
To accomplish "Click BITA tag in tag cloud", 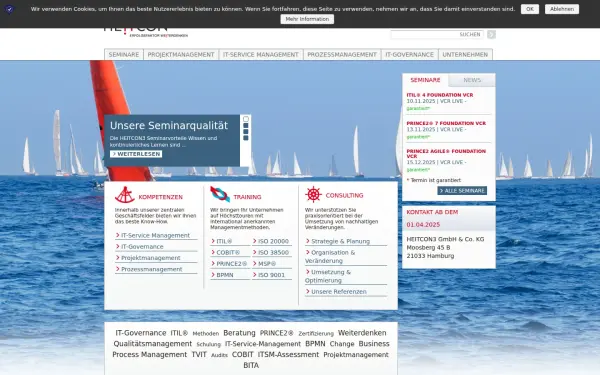I will point(251,365).
